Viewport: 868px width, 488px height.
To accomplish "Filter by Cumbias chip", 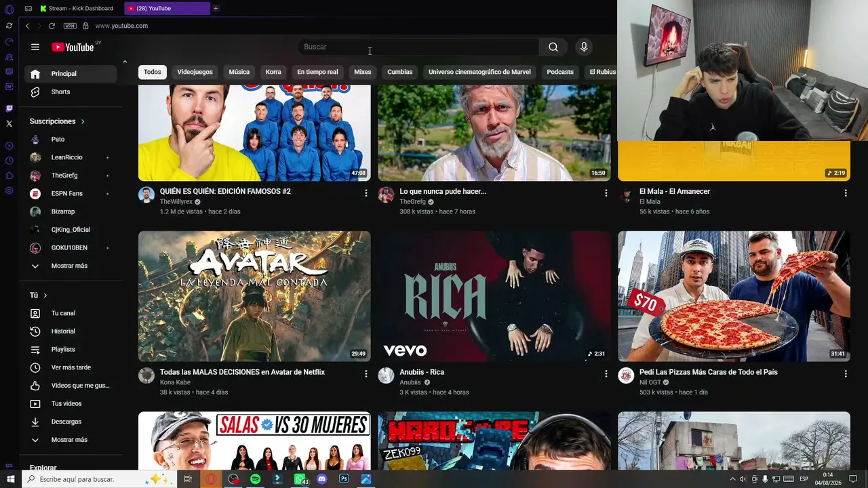I will tap(400, 72).
